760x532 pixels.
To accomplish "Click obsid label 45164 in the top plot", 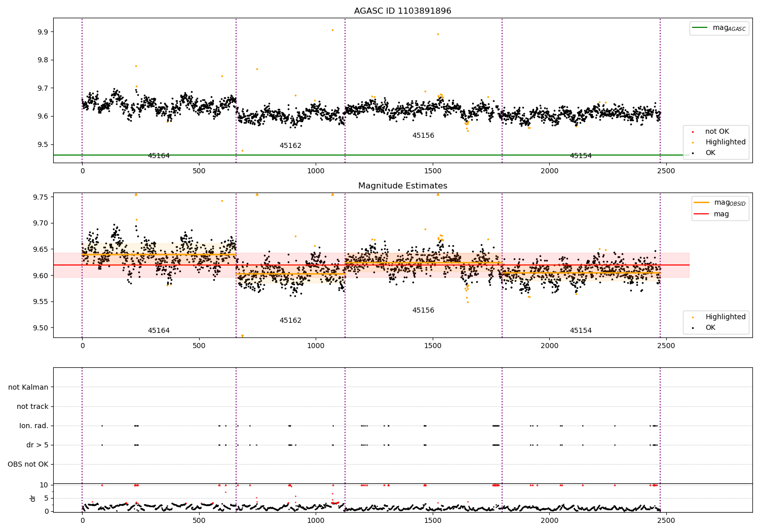I will tap(159, 156).
